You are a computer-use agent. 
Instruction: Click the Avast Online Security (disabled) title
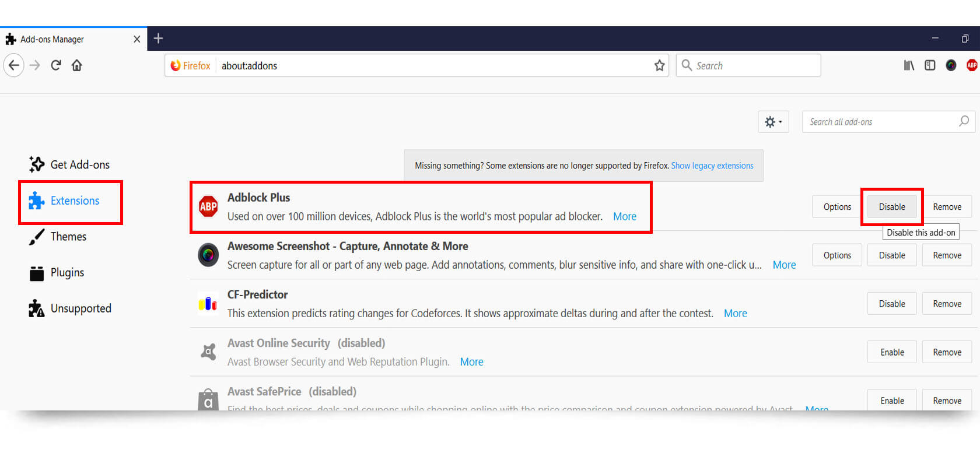[306, 343]
